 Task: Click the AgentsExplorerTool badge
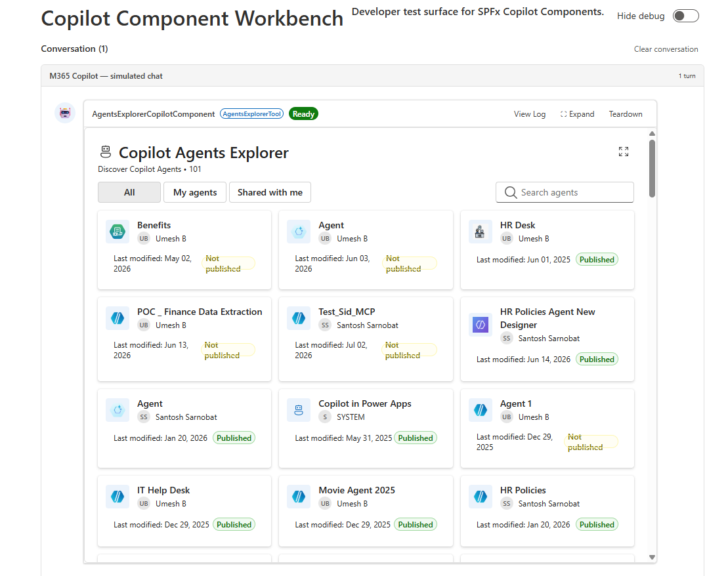point(251,113)
